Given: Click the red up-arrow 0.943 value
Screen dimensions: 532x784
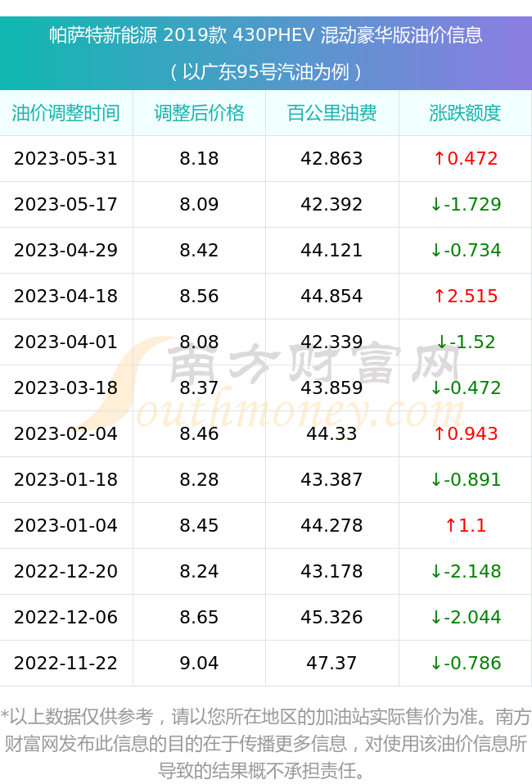Looking at the screenshot, I should point(466,433).
